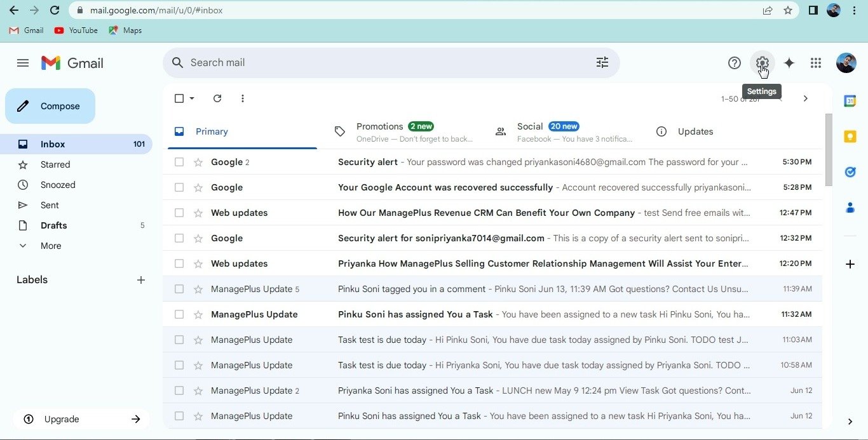868x440 pixels.
Task: Show search options filter icon
Action: click(x=602, y=62)
